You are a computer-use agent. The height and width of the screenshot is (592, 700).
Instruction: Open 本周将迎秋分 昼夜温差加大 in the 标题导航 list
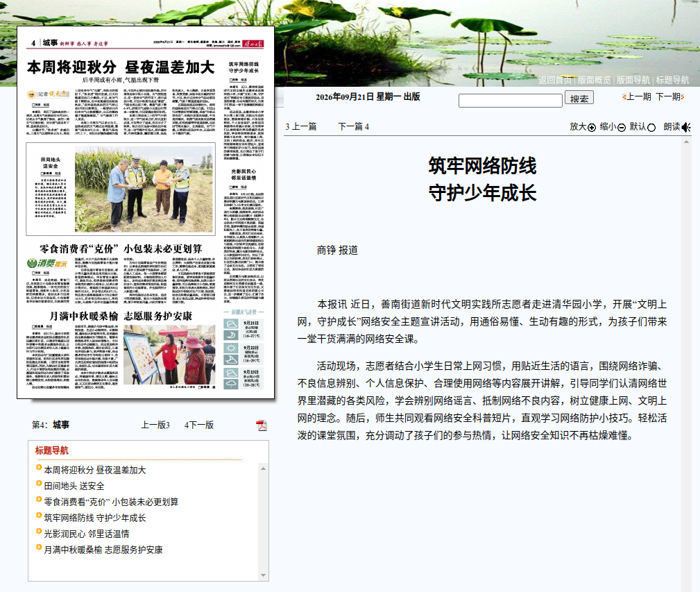click(x=95, y=470)
